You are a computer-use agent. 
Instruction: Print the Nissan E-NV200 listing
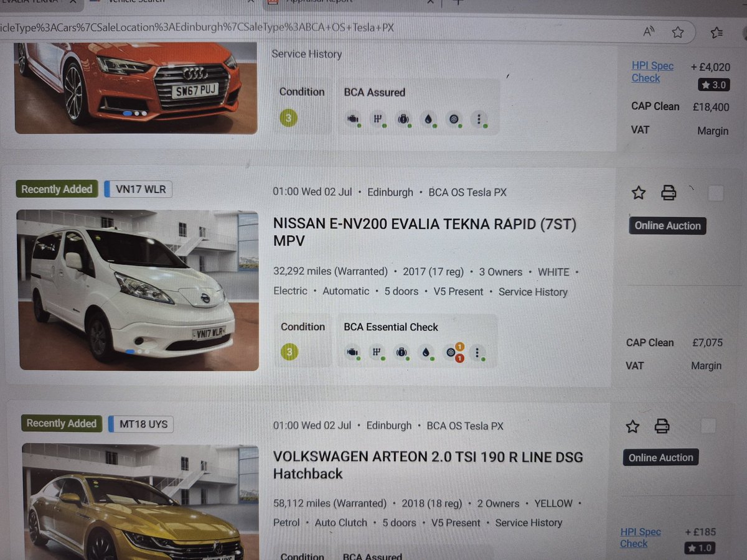[x=669, y=193]
